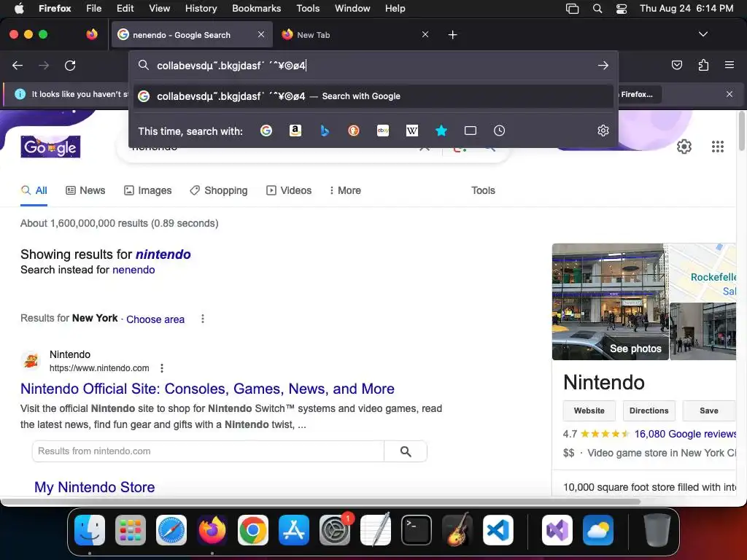This screenshot has height=560, width=747.
Task: Click the Directions button for Nintendo
Action: point(649,411)
